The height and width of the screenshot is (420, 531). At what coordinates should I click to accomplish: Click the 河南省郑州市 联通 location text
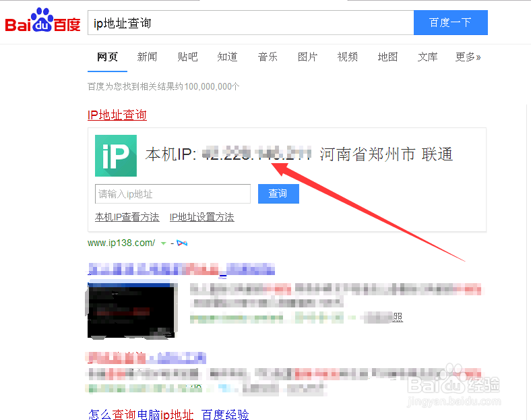click(386, 154)
